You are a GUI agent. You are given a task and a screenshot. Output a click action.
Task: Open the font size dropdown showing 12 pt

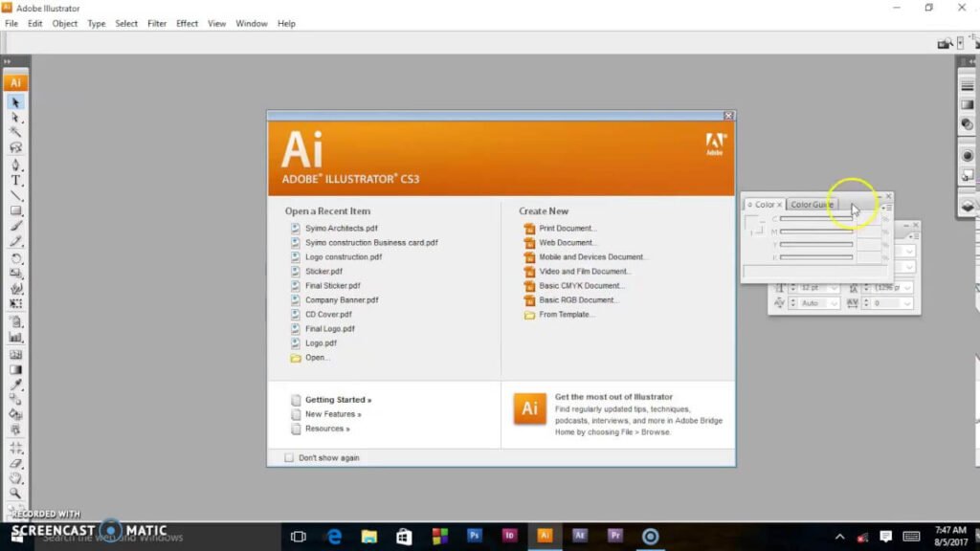pos(835,288)
